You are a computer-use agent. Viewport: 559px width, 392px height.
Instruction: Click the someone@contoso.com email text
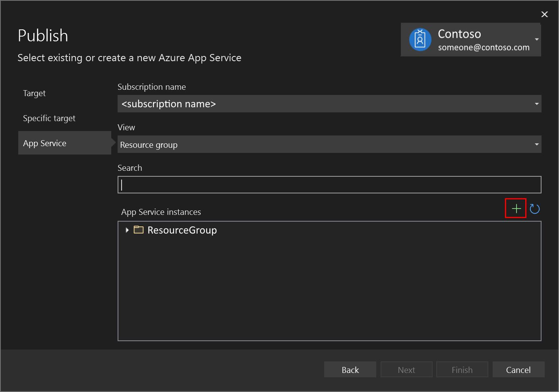point(484,47)
